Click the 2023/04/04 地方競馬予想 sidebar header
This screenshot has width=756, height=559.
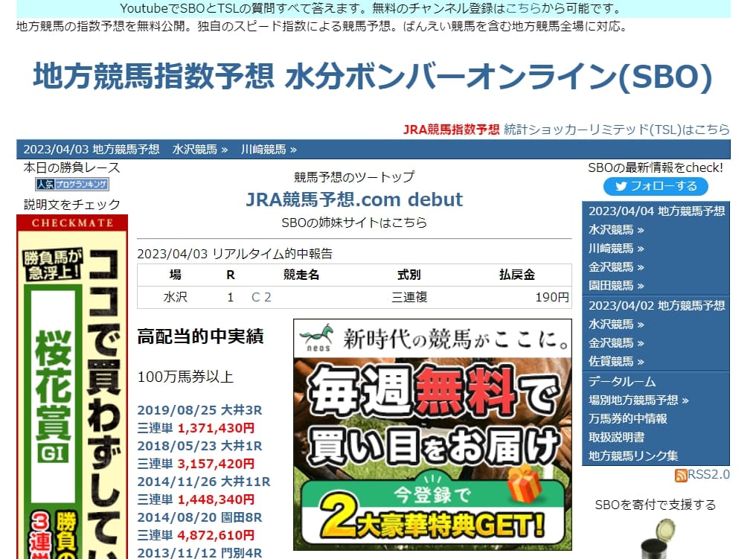[657, 211]
